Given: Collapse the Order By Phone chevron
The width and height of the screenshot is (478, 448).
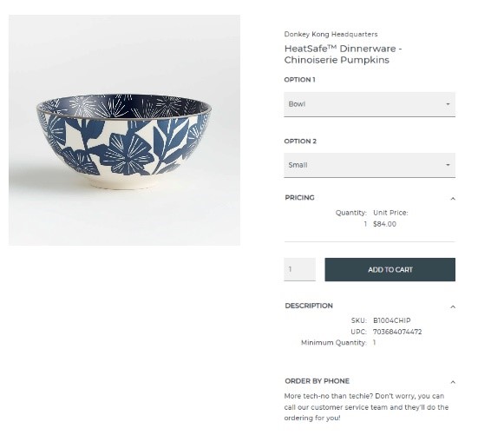Looking at the screenshot, I should 453,382.
